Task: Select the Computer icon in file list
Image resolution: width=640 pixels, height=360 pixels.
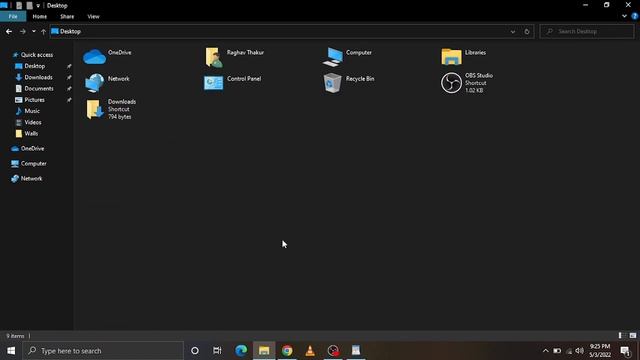Action: coord(333,57)
